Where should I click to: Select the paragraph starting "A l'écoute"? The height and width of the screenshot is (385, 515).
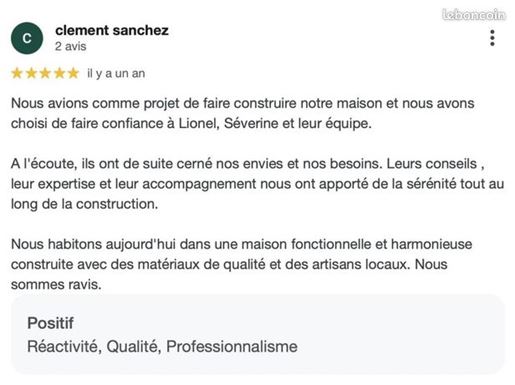[x=257, y=184]
